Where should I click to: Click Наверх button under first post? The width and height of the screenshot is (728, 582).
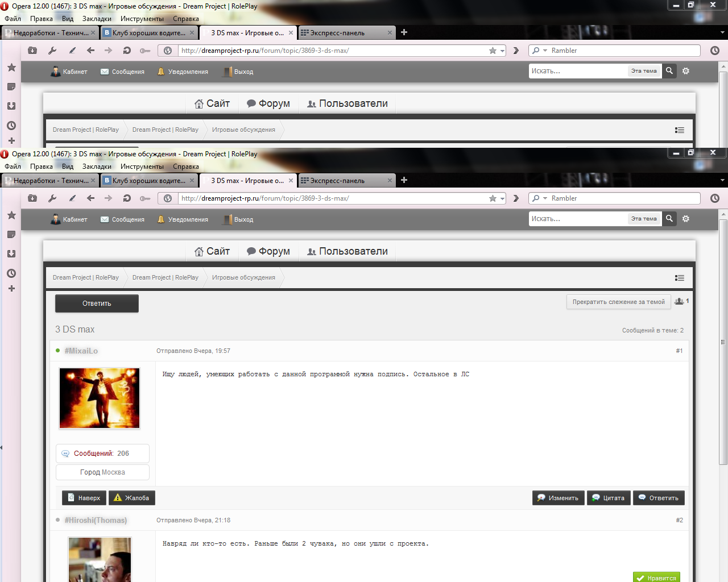point(84,498)
